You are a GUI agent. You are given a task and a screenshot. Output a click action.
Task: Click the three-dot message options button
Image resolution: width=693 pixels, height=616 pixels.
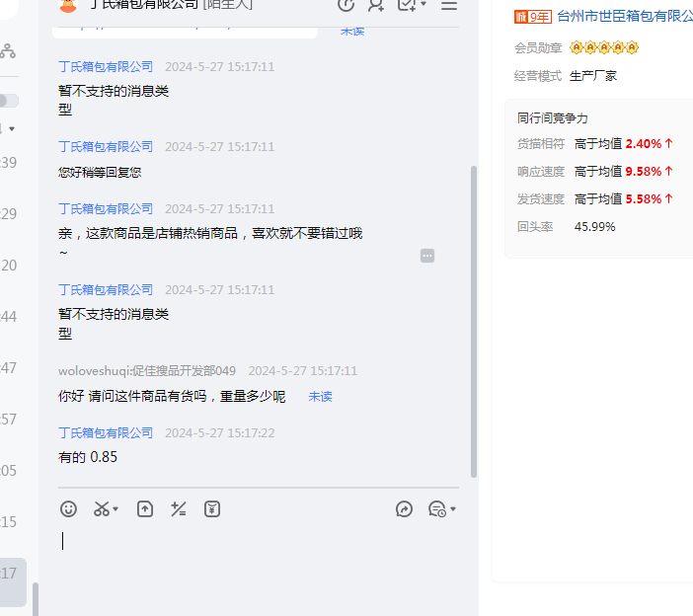pyautogui.click(x=427, y=256)
